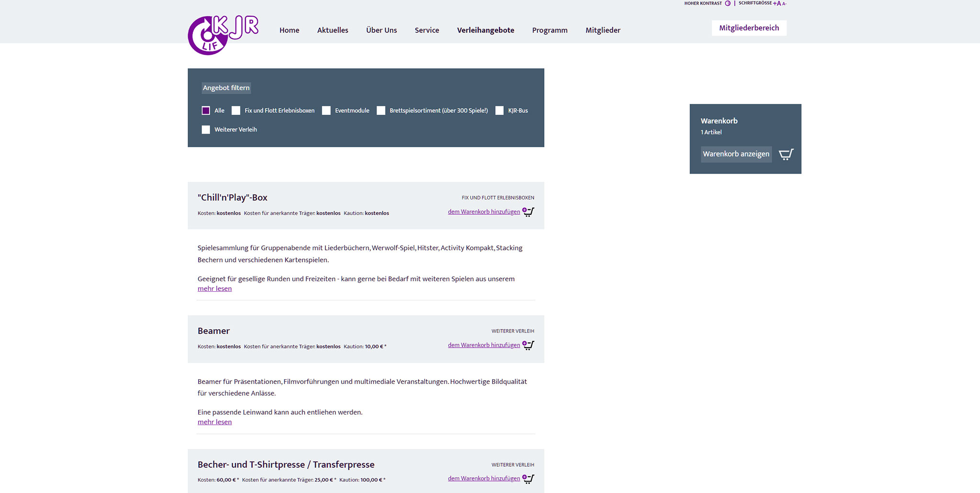This screenshot has width=980, height=493.
Task: Uncheck the Alle filter checkbox
Action: pos(206,110)
